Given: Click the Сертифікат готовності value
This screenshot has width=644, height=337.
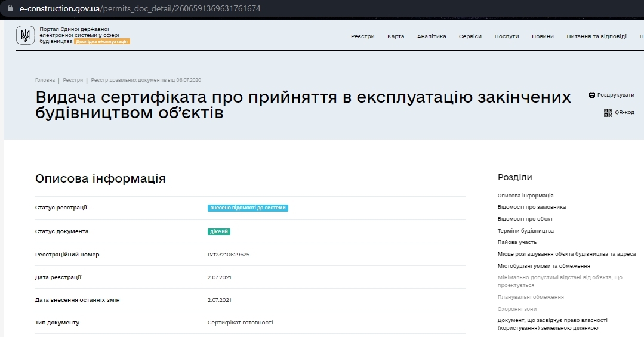Looking at the screenshot, I should pos(241,323).
